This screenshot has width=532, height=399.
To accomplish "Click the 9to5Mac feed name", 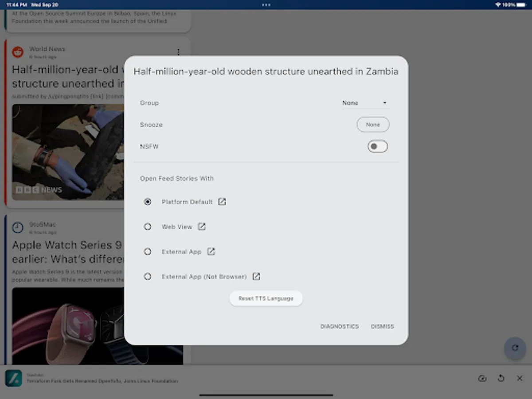I will tap(43, 225).
